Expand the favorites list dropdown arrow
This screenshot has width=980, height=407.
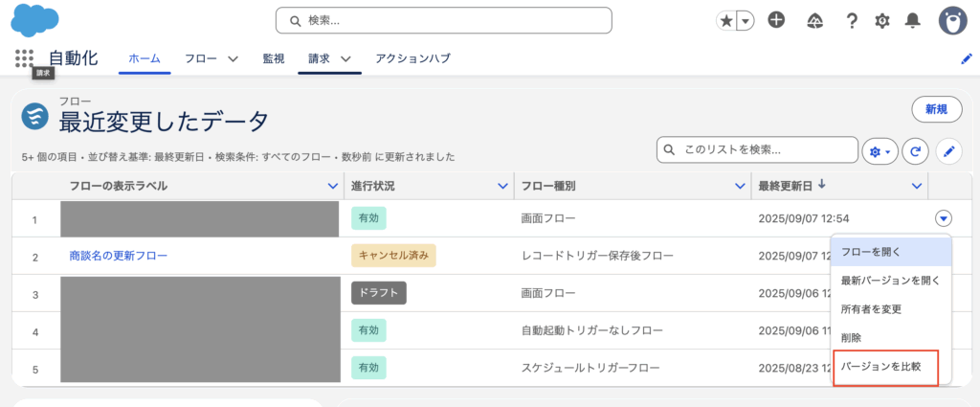tap(745, 20)
